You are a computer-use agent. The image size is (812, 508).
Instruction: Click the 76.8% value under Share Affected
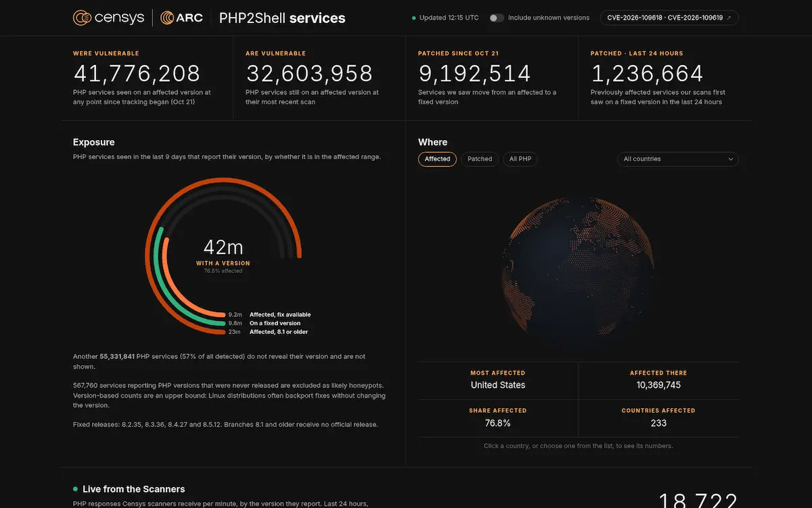(x=498, y=423)
